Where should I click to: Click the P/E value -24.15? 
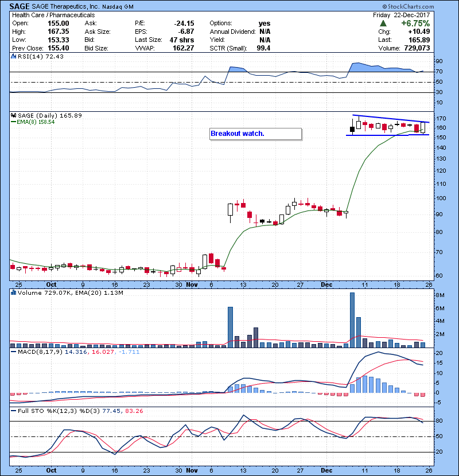[184, 24]
